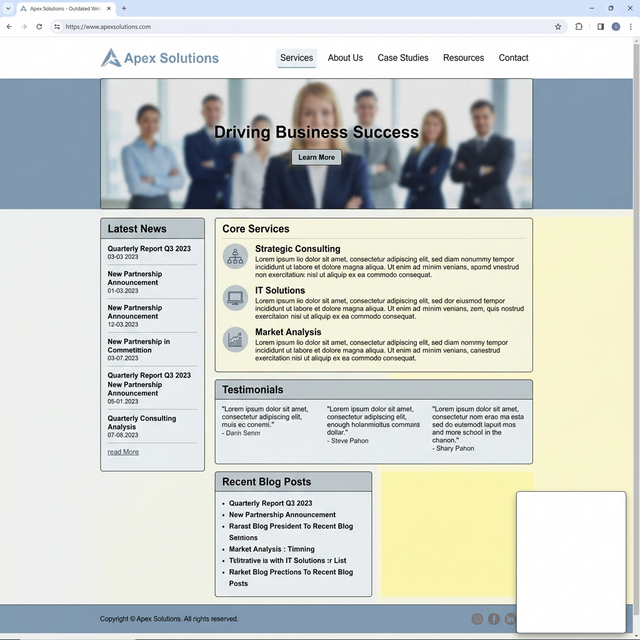Bookmark this page with star icon

click(558, 27)
